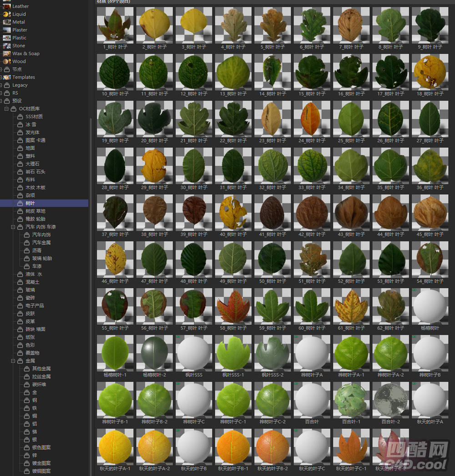The height and width of the screenshot is (476, 455).
Task: Select the 拉丝金属 subfolder
Action: (x=41, y=377)
